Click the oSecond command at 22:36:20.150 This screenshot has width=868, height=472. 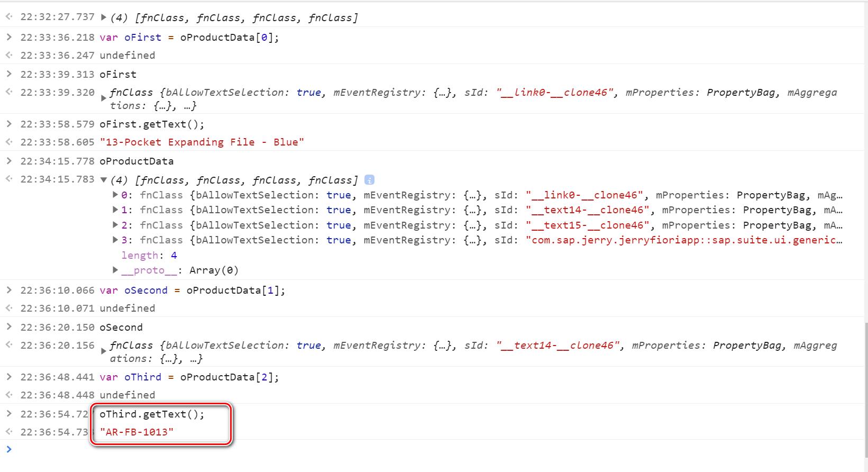(x=121, y=327)
